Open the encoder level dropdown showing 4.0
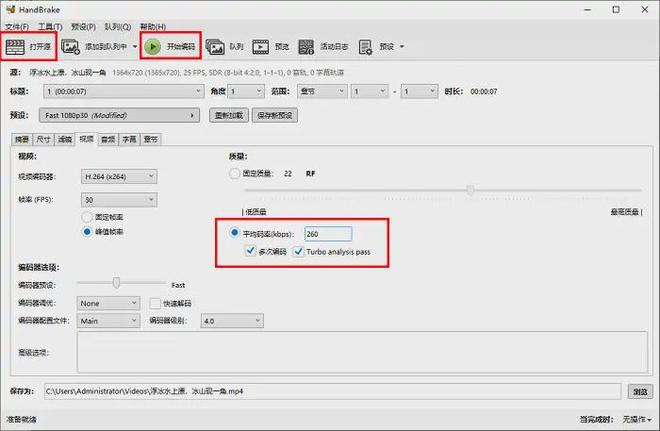This screenshot has width=660, height=431. pos(232,321)
